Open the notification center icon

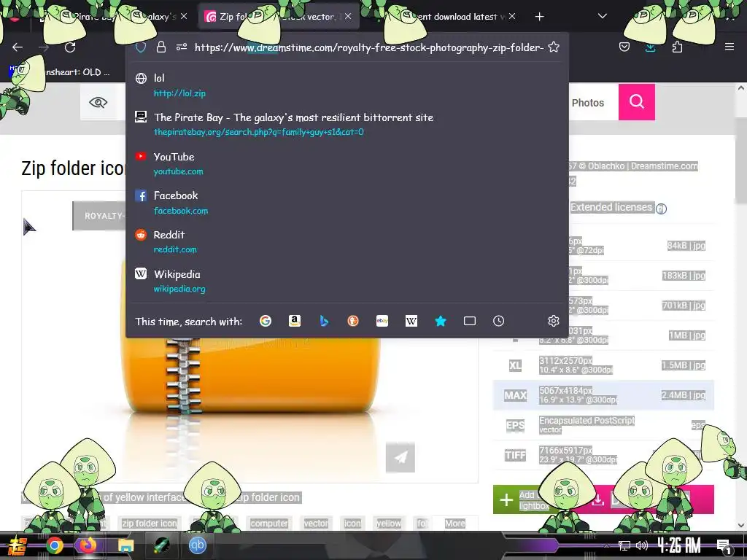[x=724, y=545]
